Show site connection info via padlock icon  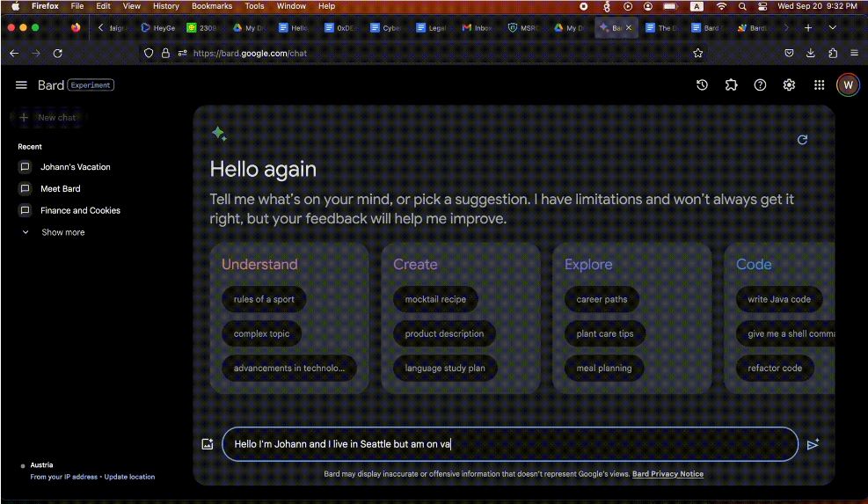[165, 53]
